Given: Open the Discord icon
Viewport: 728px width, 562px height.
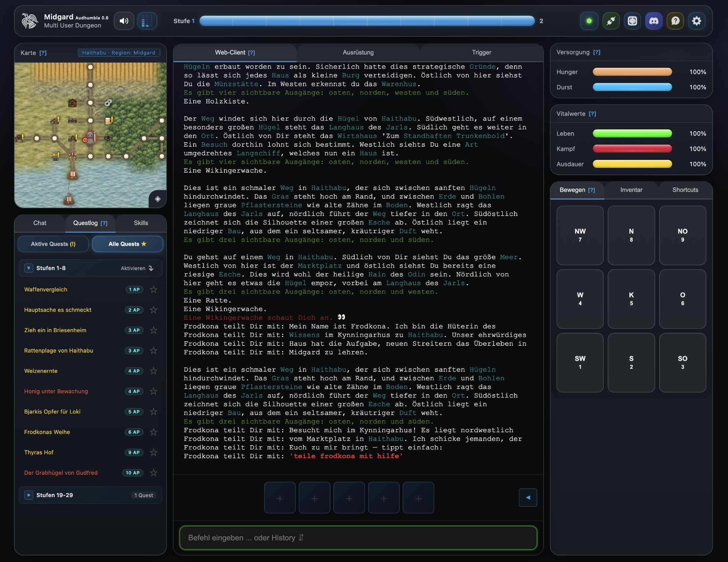Looking at the screenshot, I should pyautogui.click(x=654, y=21).
